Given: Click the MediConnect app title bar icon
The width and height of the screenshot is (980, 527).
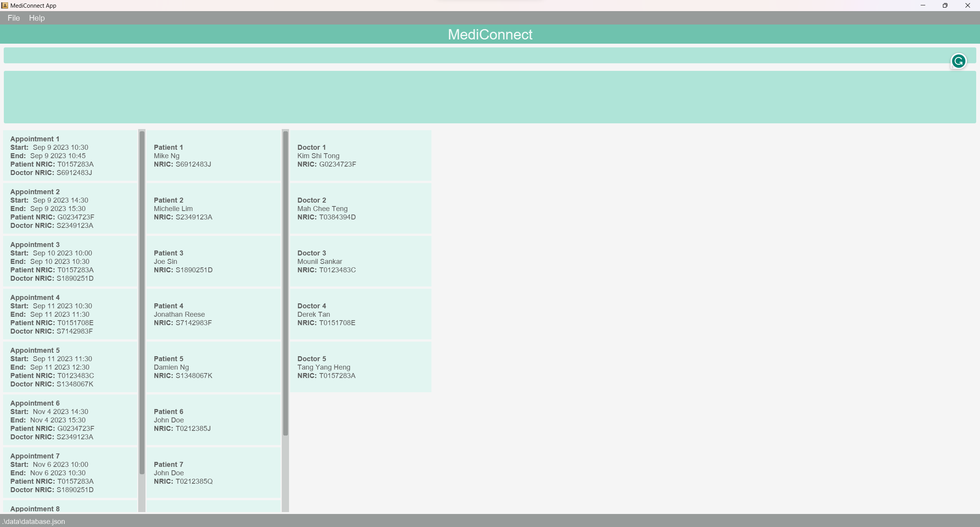Looking at the screenshot, I should 5,5.
